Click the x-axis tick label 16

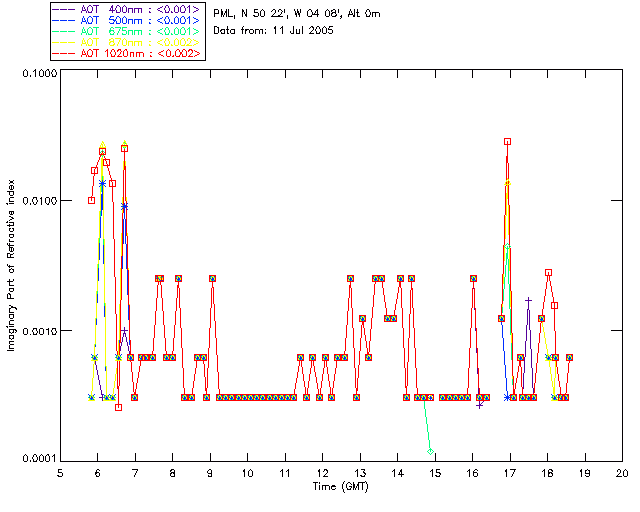[472, 473]
